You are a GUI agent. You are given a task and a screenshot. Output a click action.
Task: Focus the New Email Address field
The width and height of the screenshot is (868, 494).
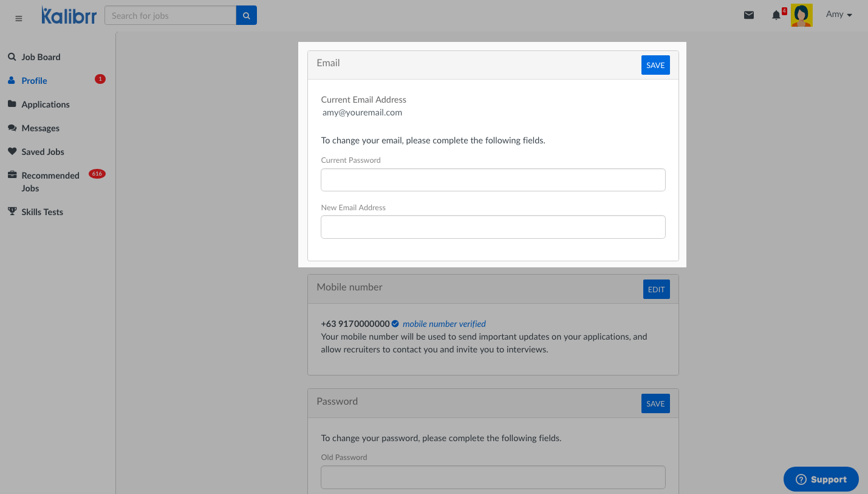493,227
